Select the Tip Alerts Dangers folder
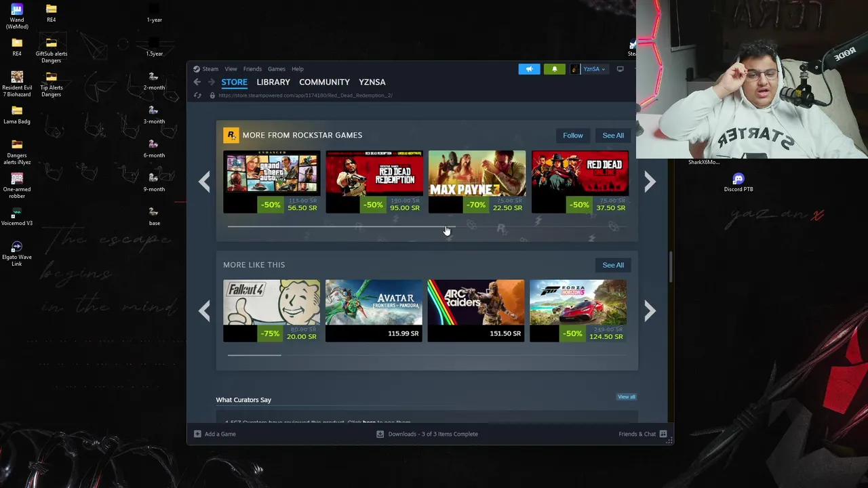Screen dimensions: 868x488 [51, 83]
